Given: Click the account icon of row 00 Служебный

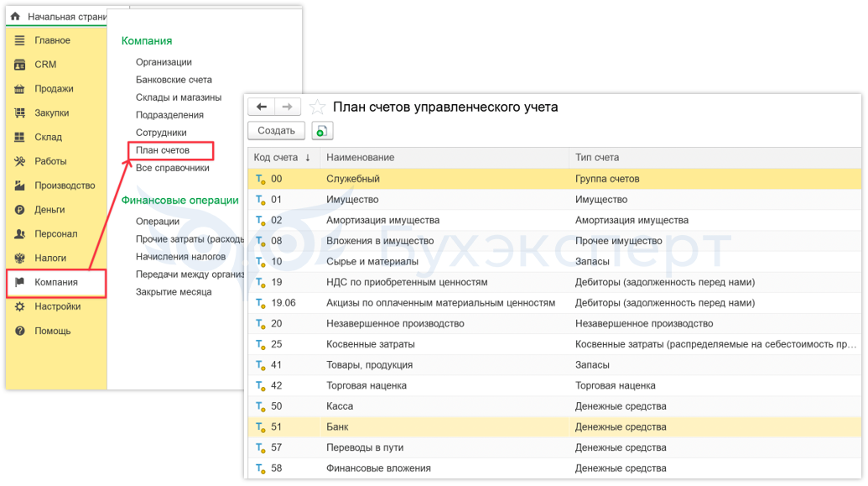Looking at the screenshot, I should point(261,179).
